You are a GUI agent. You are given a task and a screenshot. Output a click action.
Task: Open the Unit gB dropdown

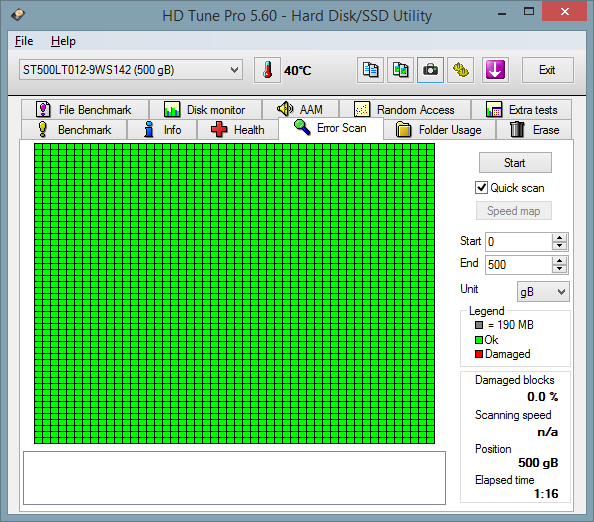point(543,292)
